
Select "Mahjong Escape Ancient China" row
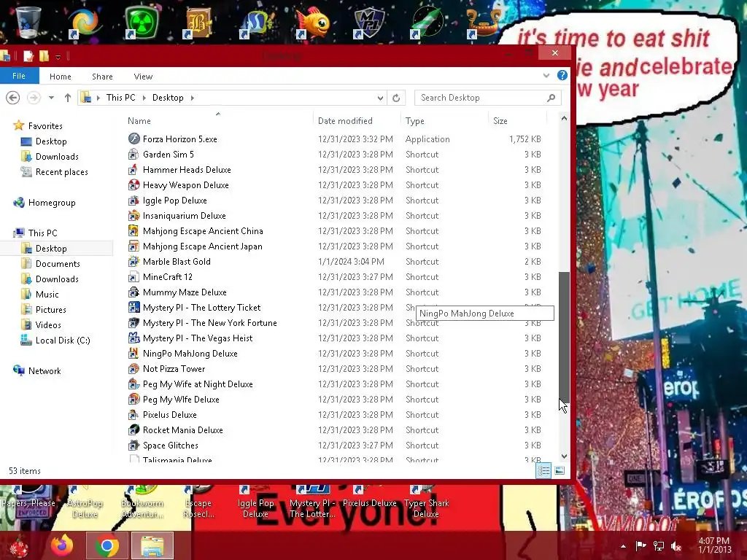(335, 231)
